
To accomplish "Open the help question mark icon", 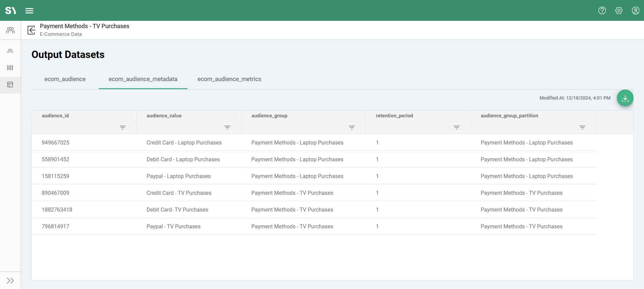I will pos(602,11).
